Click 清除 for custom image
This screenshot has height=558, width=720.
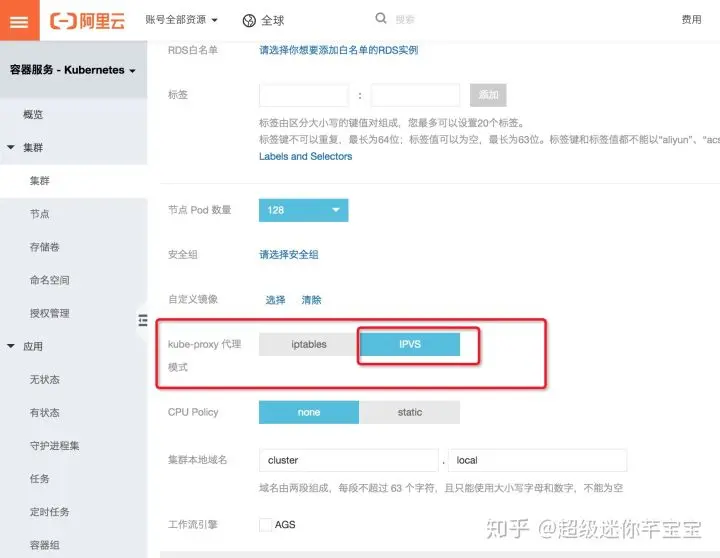pos(311,300)
